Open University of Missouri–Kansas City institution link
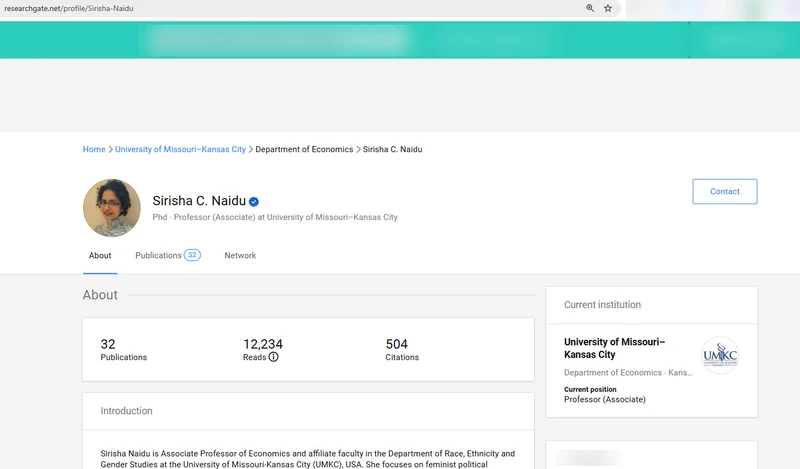 (614, 348)
